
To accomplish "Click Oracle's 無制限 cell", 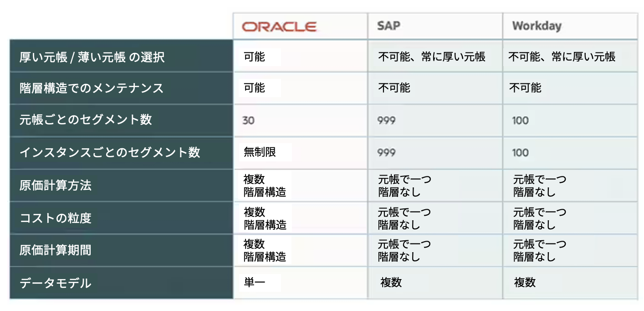I will click(x=260, y=152).
